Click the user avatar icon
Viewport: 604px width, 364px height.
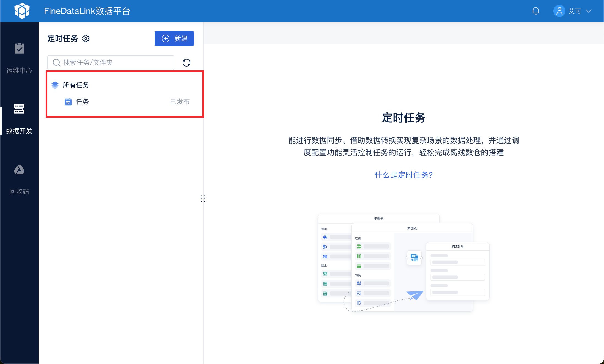[x=559, y=11]
